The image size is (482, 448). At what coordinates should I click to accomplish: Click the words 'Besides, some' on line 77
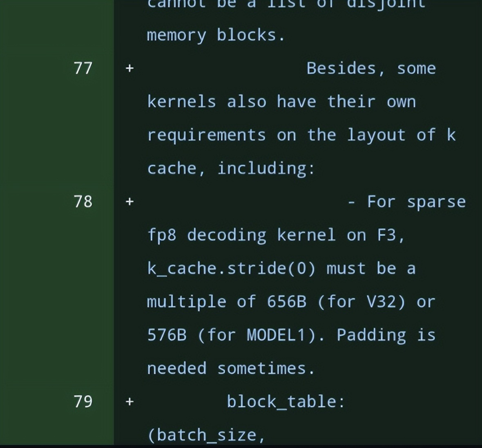(x=371, y=68)
